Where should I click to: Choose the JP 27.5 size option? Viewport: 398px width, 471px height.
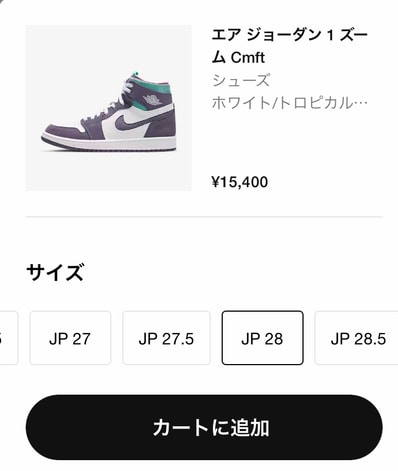[166, 338]
